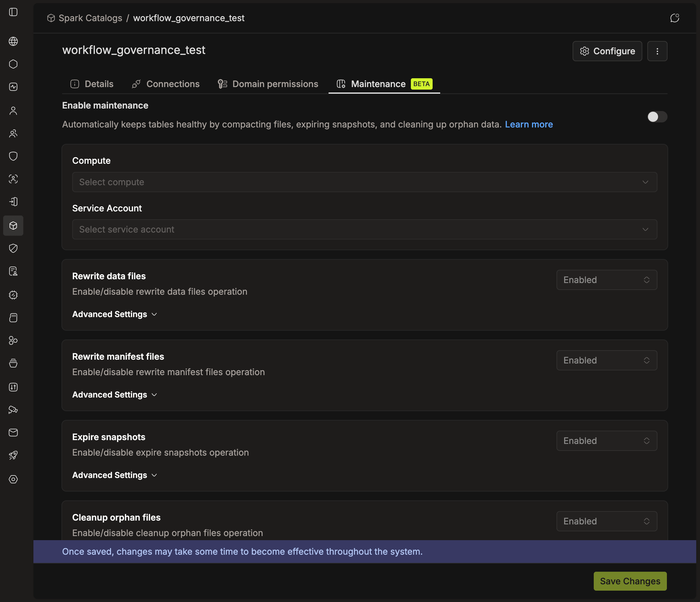Go to Spark Catalogs breadcrumb
Screen dimensions: 700x602
coord(85,18)
